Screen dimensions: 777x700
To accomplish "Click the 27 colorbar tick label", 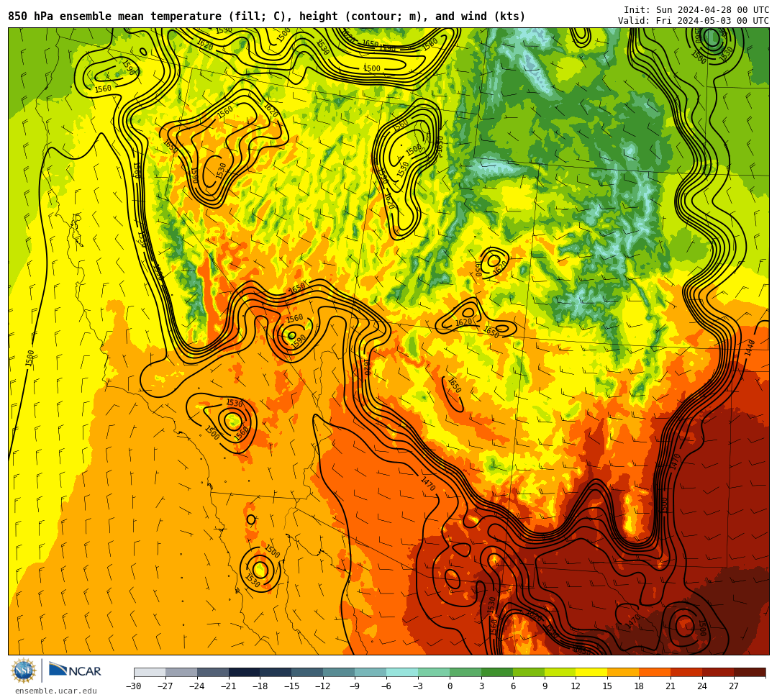I will 734,686.
